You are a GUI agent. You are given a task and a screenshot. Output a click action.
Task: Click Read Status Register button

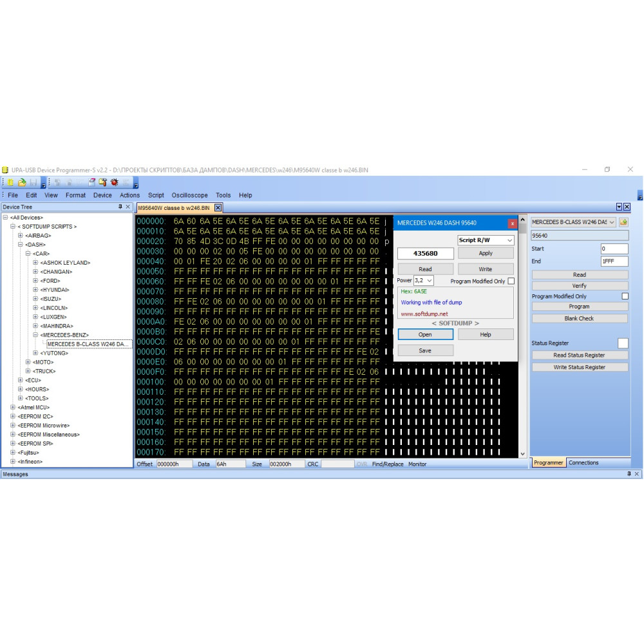click(579, 355)
